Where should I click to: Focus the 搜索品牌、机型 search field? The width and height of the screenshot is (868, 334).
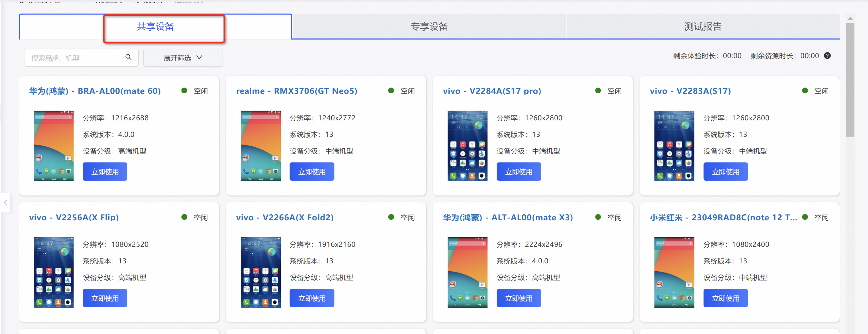tap(82, 58)
